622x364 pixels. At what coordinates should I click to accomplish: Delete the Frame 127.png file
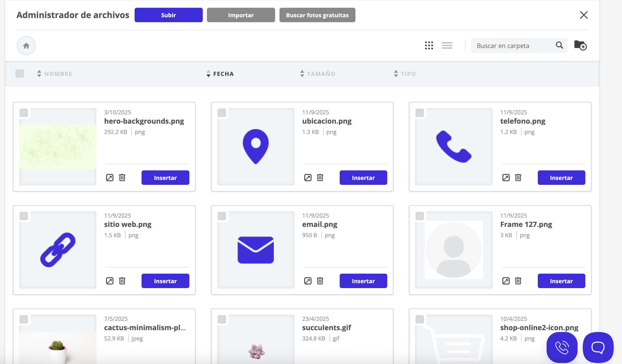coord(518,281)
